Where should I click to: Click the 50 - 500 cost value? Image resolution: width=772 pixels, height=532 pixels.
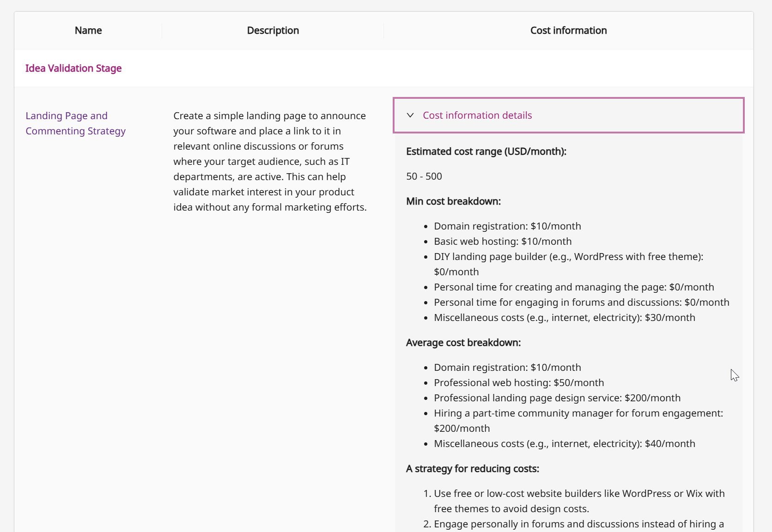pyautogui.click(x=424, y=176)
